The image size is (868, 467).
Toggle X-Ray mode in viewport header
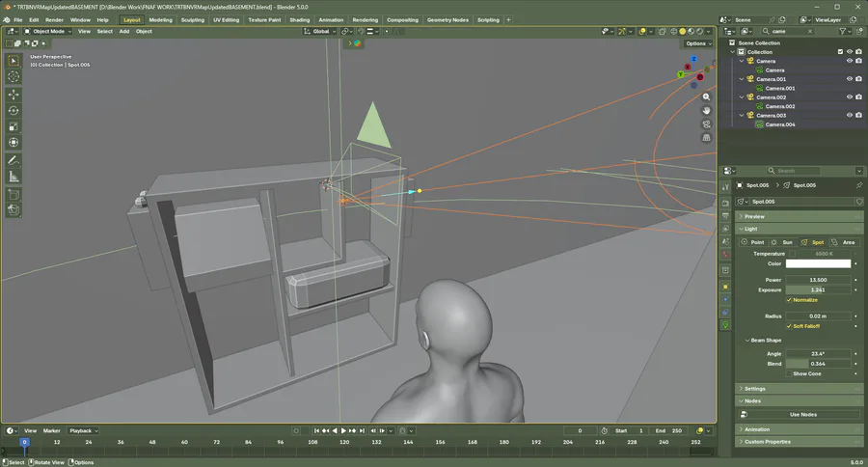[662, 32]
